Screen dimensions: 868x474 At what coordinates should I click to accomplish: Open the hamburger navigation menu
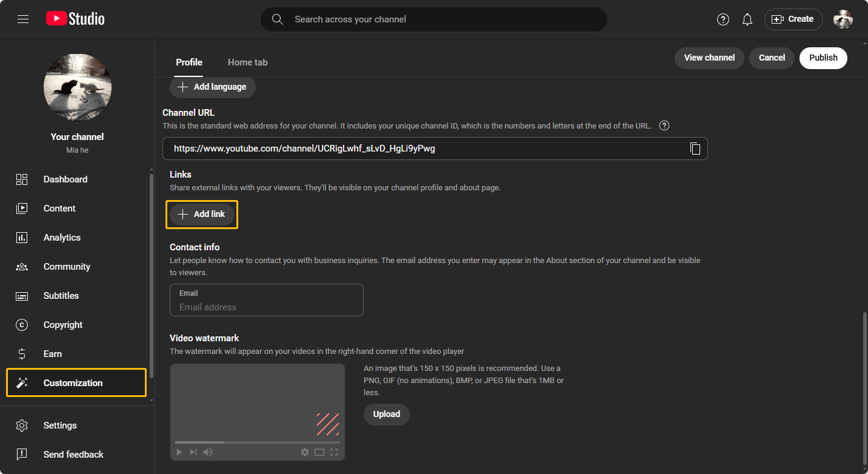pyautogui.click(x=23, y=19)
